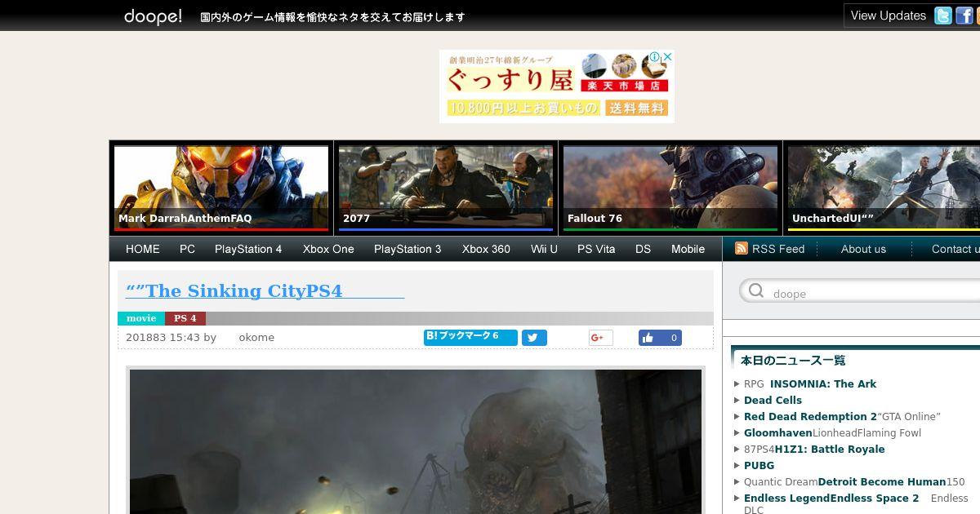Open PlayStation 3 section
The image size is (980, 514).
tap(408, 249)
